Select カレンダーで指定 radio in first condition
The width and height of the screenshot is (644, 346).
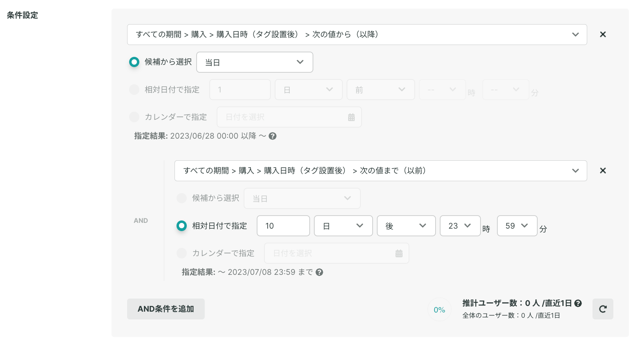point(134,117)
